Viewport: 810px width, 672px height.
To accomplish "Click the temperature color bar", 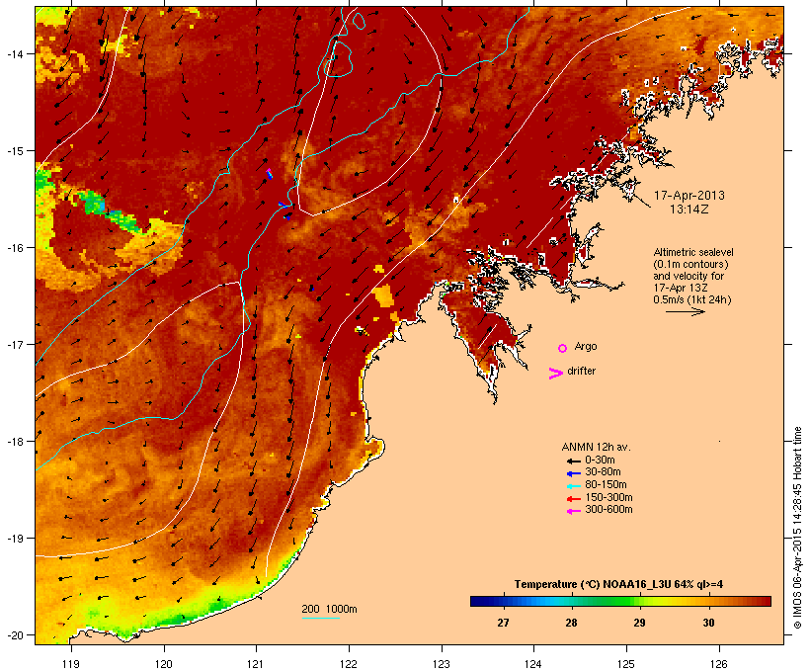I will (620, 601).
